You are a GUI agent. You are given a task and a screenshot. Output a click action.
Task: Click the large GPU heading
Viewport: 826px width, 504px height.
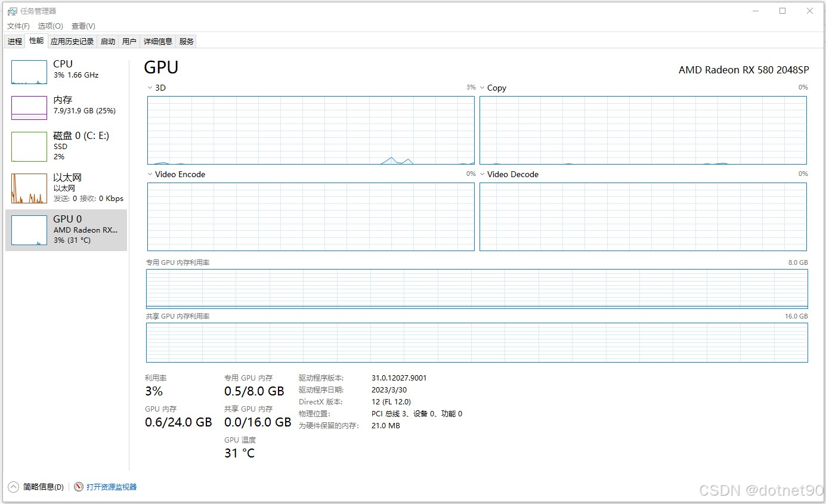[x=161, y=67]
